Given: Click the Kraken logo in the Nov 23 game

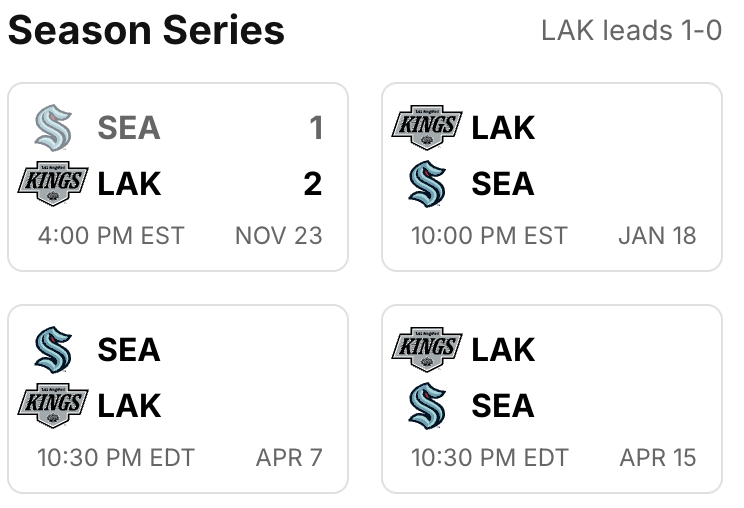Looking at the screenshot, I should [x=53, y=128].
